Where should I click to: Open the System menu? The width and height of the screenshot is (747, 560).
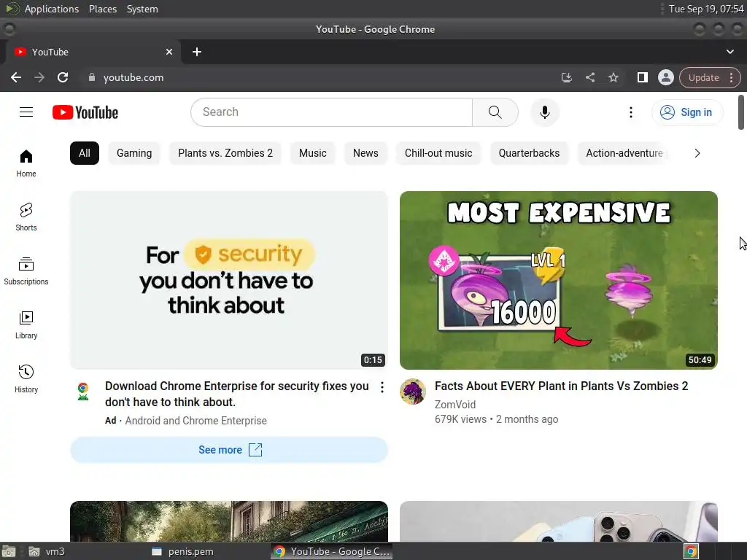click(142, 9)
